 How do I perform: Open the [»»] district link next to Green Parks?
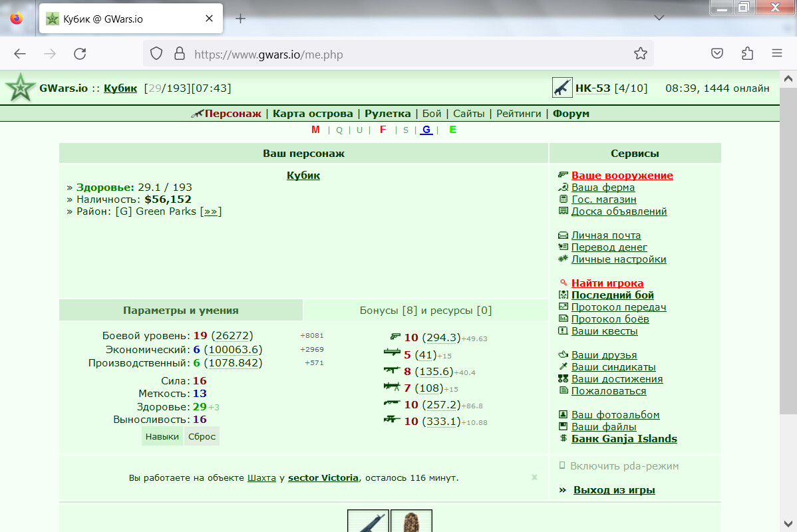click(x=210, y=211)
